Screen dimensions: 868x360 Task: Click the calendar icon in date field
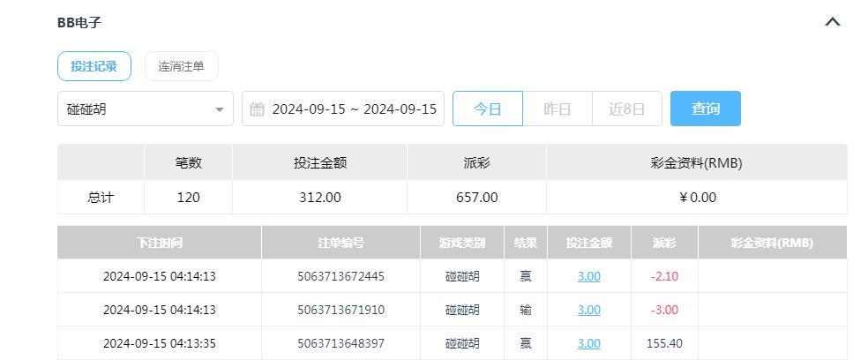click(258, 109)
